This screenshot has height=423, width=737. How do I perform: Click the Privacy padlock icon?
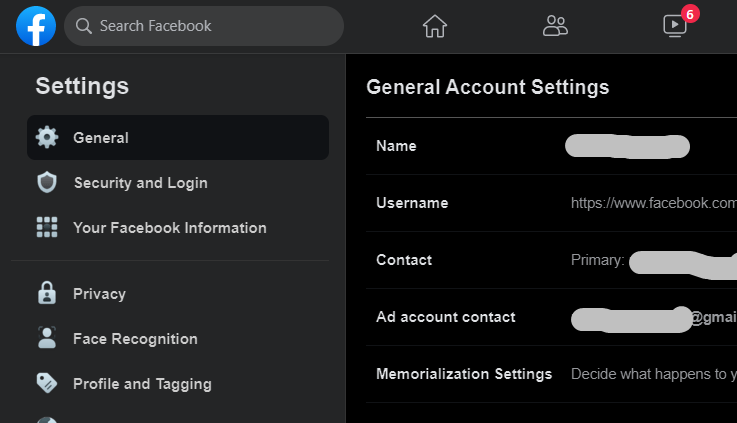[47, 294]
